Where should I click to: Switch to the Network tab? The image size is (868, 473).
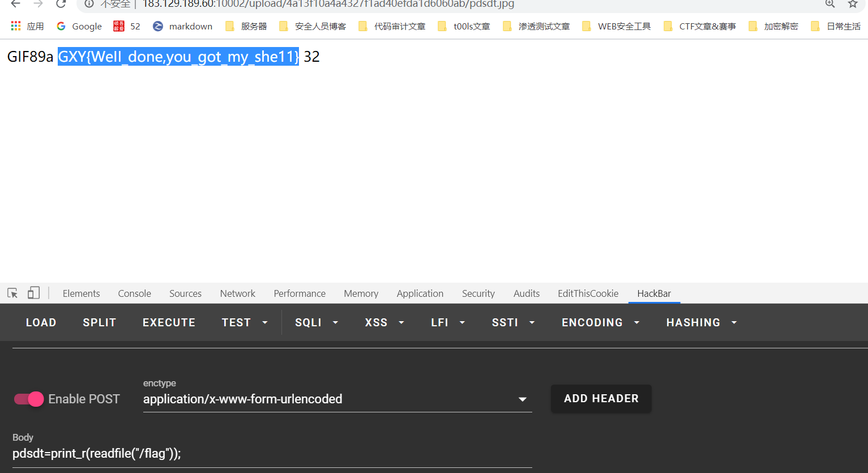click(x=238, y=293)
